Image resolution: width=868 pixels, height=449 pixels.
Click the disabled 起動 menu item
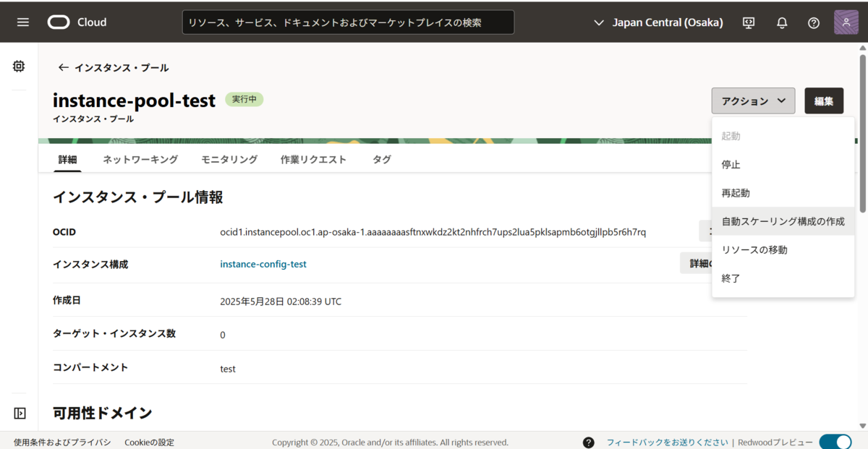pos(783,136)
